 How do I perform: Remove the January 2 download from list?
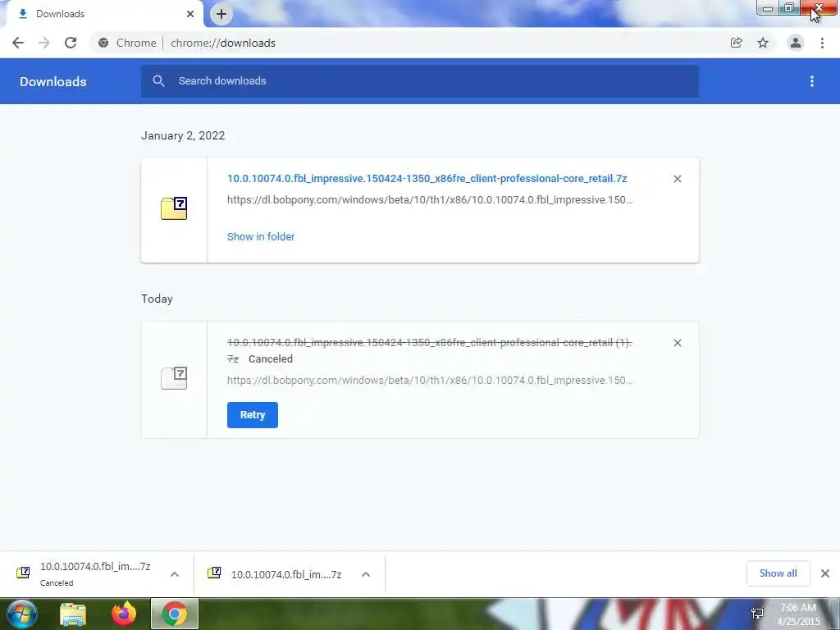677,179
